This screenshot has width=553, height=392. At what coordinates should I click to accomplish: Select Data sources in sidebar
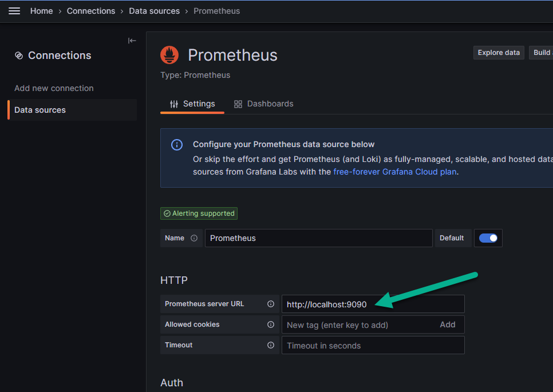[40, 110]
